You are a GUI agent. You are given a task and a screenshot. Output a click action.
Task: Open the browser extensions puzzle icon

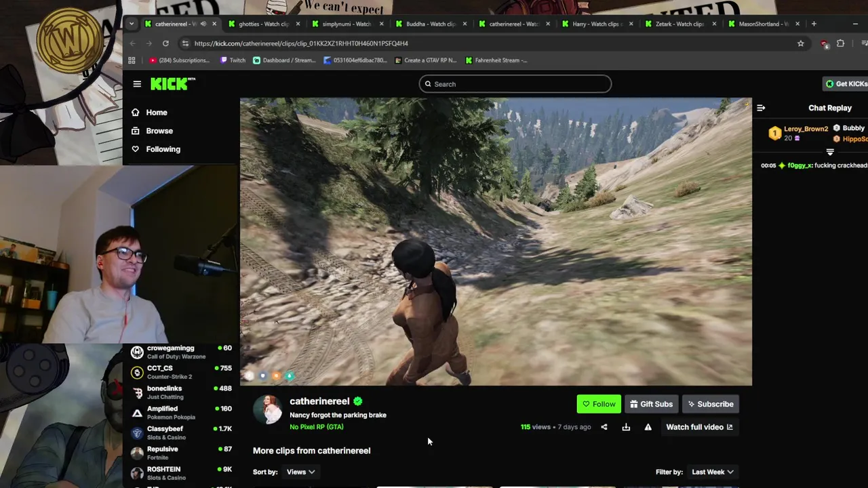click(840, 43)
